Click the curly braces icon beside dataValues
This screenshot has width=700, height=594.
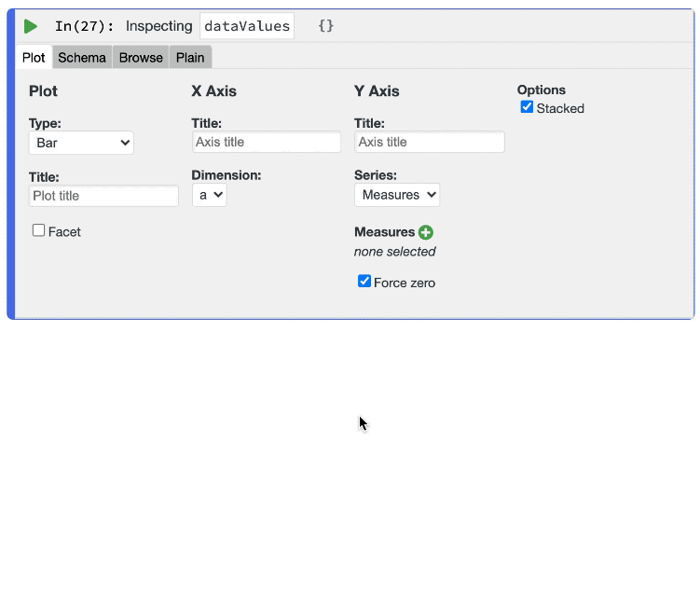pyautogui.click(x=325, y=26)
